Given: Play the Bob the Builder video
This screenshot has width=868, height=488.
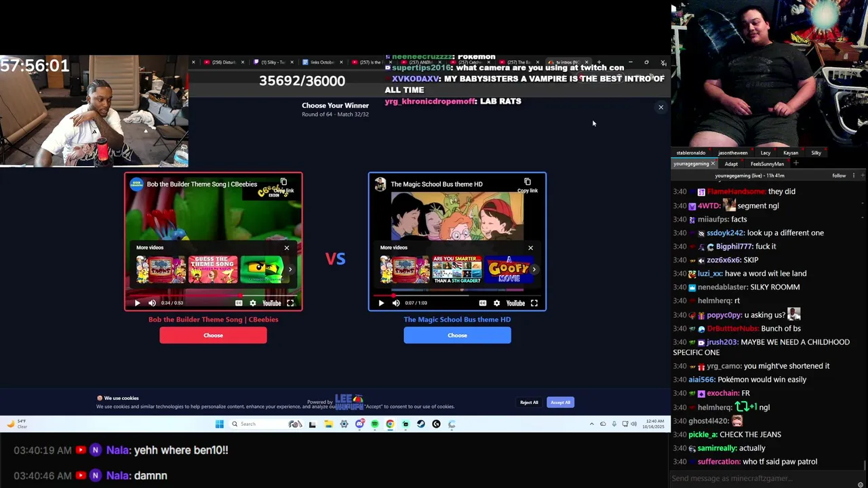Looking at the screenshot, I should pos(137,303).
